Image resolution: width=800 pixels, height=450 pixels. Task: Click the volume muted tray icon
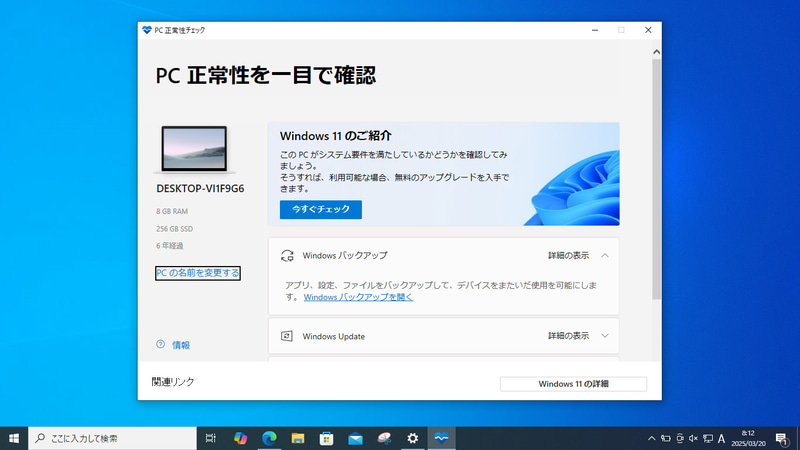point(693,438)
